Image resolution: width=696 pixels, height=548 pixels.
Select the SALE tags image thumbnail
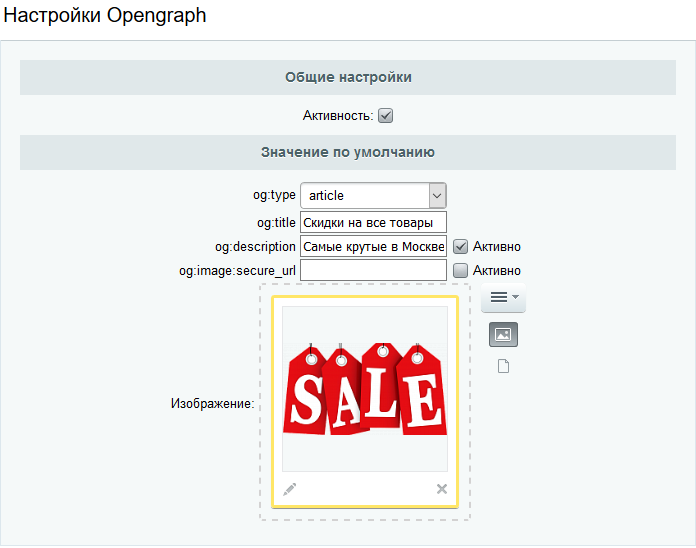pyautogui.click(x=365, y=389)
